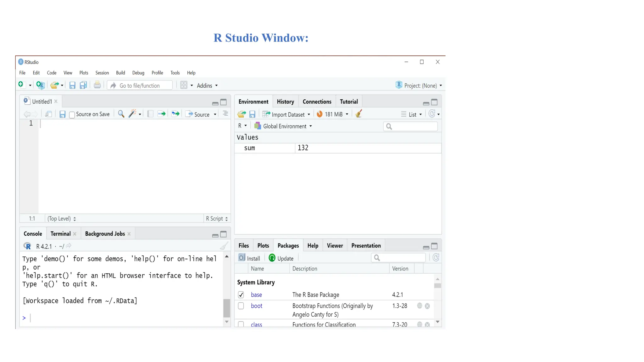Refresh the Environment pane

(432, 114)
